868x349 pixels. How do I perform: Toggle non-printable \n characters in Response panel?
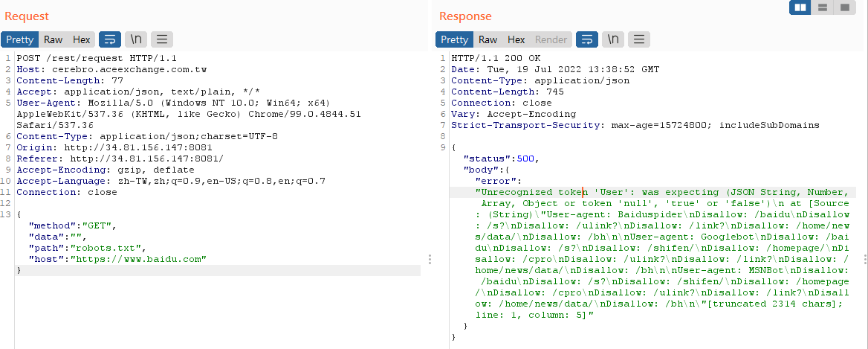[613, 39]
